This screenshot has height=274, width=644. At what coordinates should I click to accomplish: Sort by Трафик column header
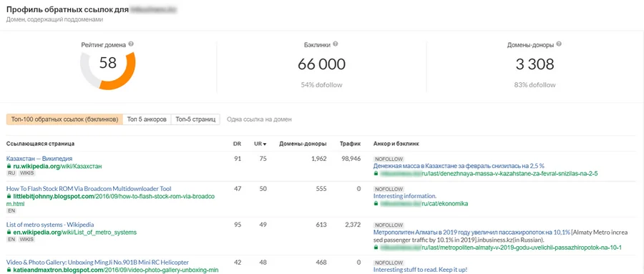click(x=351, y=144)
